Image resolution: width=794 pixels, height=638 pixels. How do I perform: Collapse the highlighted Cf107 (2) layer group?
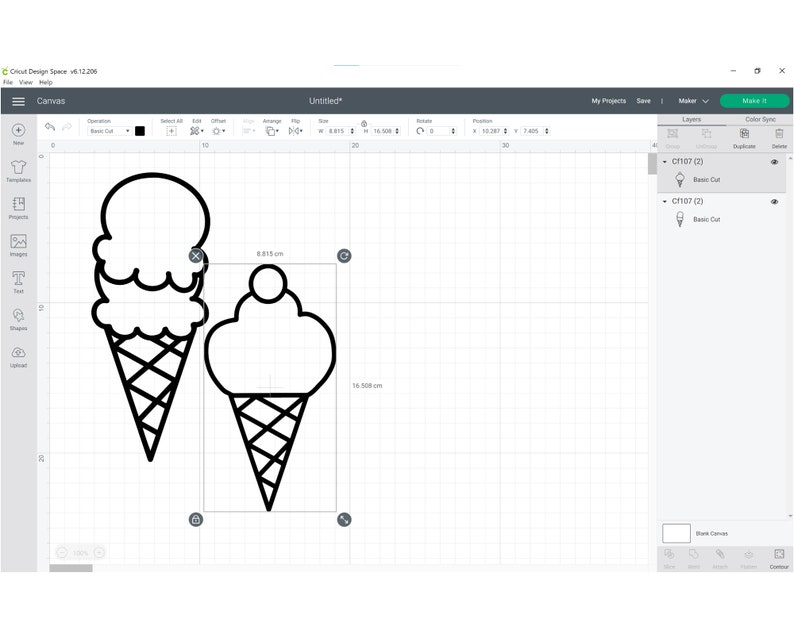(665, 162)
